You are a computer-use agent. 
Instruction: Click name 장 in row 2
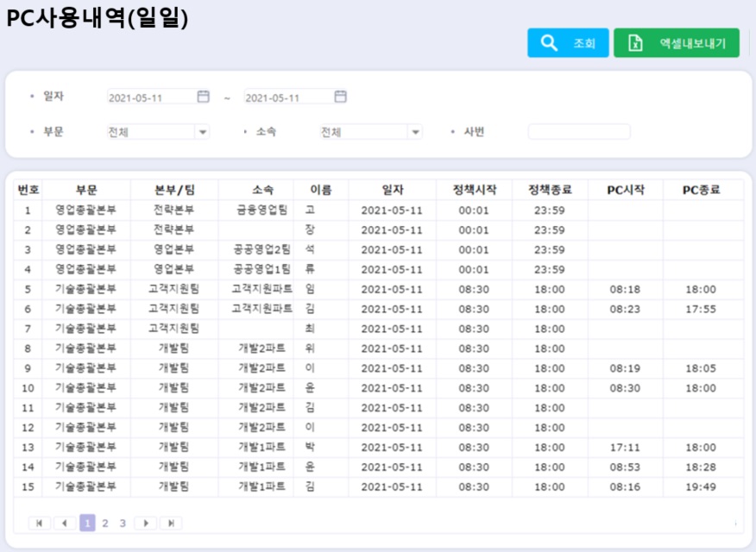(x=310, y=229)
